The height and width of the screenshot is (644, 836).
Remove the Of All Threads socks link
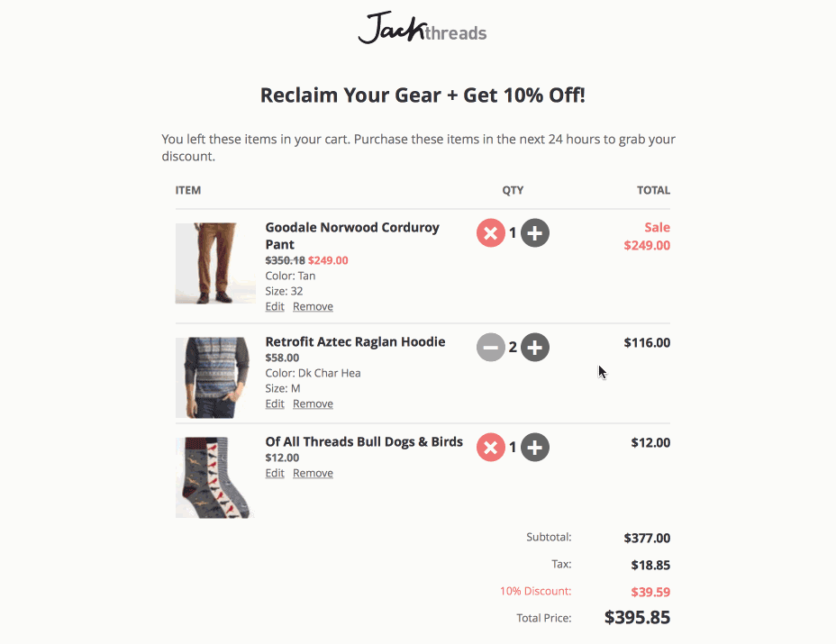(313, 473)
